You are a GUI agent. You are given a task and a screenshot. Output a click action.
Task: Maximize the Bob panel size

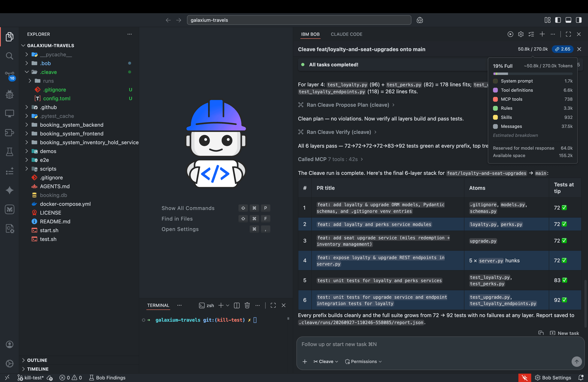(x=568, y=34)
